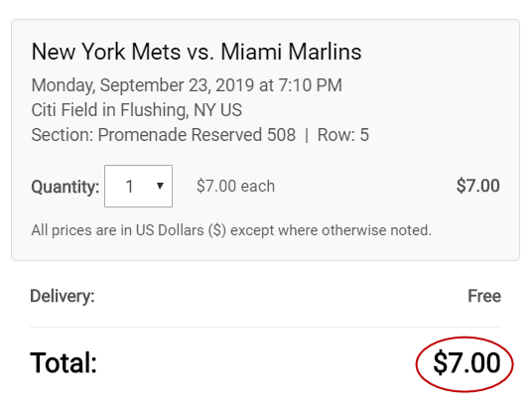Select the quantity value 1
The width and height of the screenshot is (532, 411).
129,187
